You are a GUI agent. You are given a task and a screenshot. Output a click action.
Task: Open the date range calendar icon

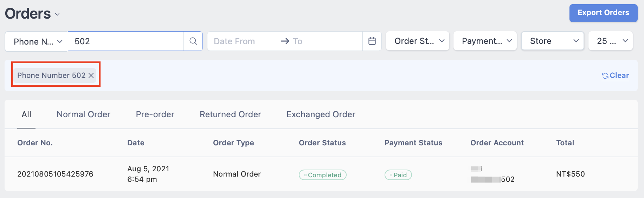pyautogui.click(x=372, y=41)
